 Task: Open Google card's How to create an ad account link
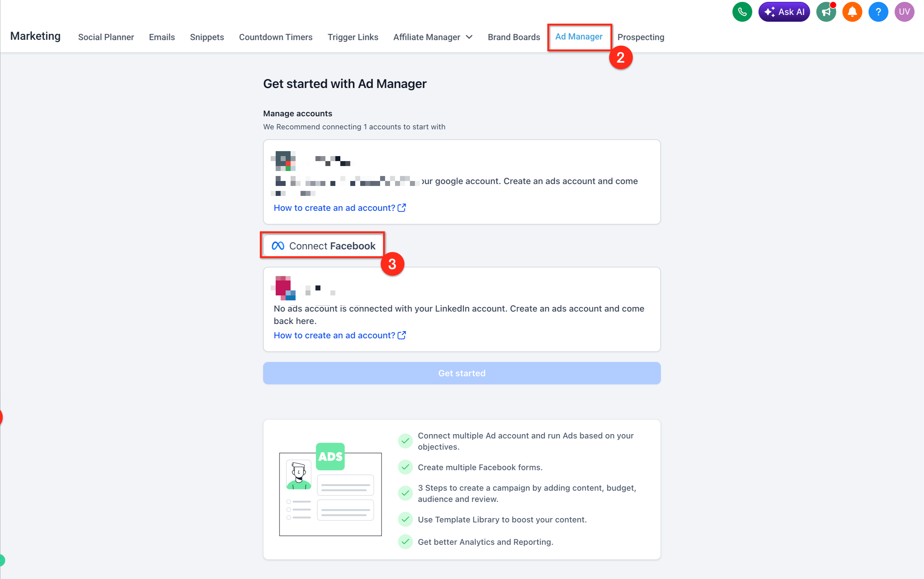click(334, 207)
